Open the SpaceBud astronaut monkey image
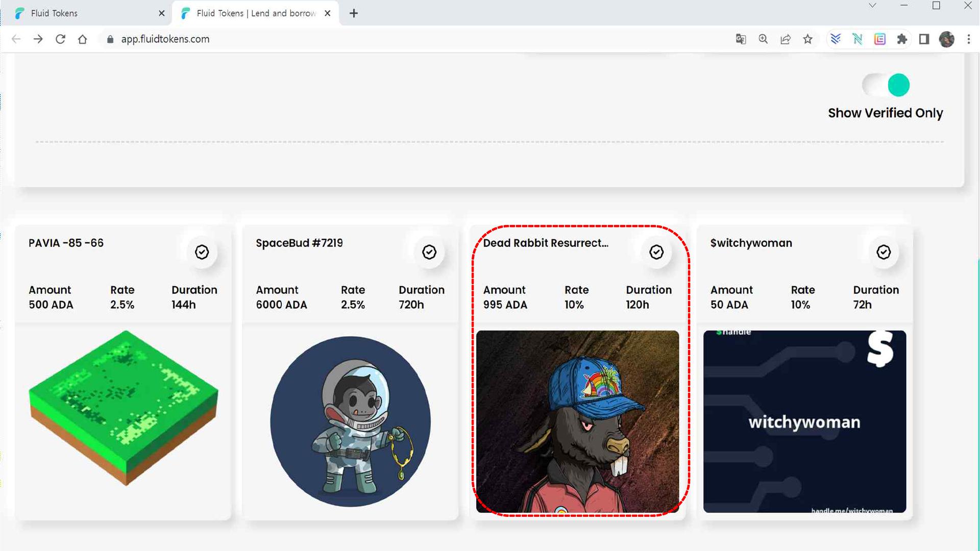 pos(350,421)
